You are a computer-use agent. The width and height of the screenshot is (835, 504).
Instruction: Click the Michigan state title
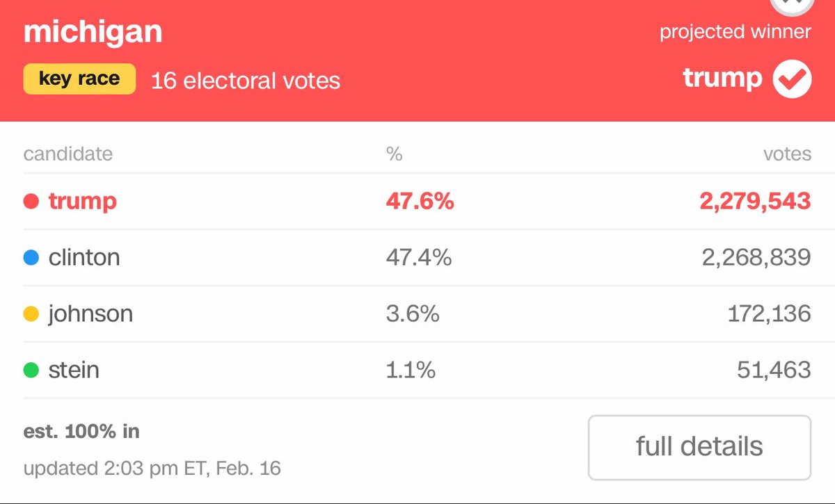[93, 32]
